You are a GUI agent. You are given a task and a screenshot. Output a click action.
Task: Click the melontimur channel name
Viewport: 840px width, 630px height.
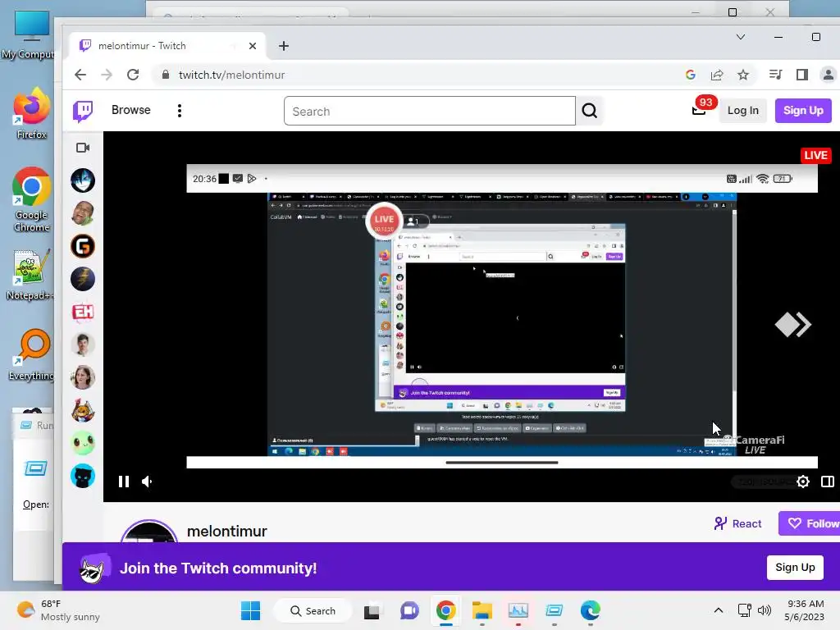226,531
